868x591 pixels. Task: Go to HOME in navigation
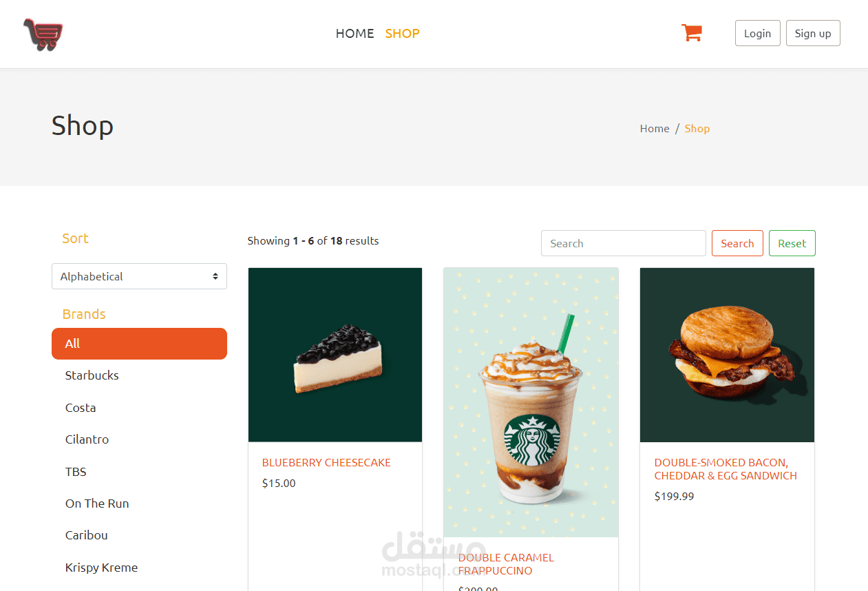click(x=354, y=33)
